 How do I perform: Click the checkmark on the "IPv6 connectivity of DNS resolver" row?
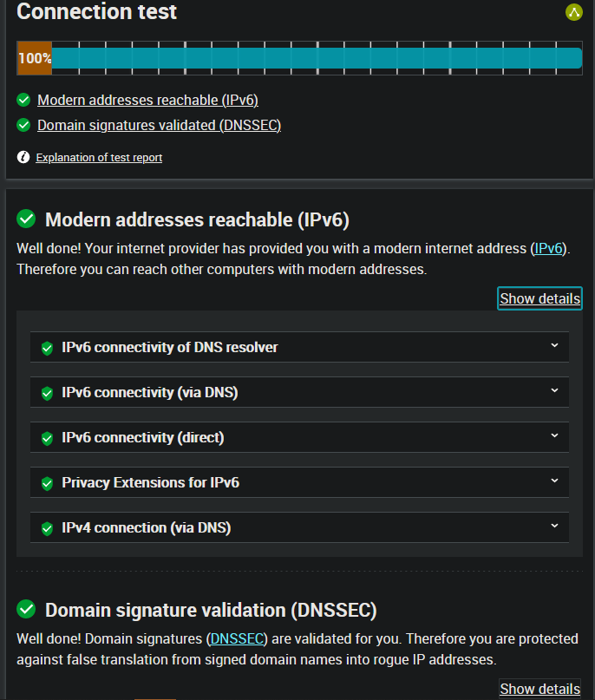point(46,347)
